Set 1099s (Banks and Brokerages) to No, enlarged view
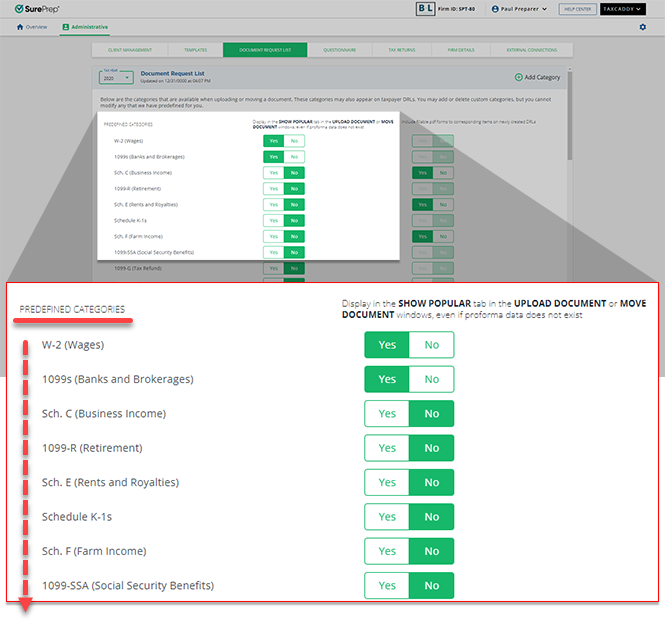Image resolution: width=665 pixels, height=621 pixels. tap(432, 379)
